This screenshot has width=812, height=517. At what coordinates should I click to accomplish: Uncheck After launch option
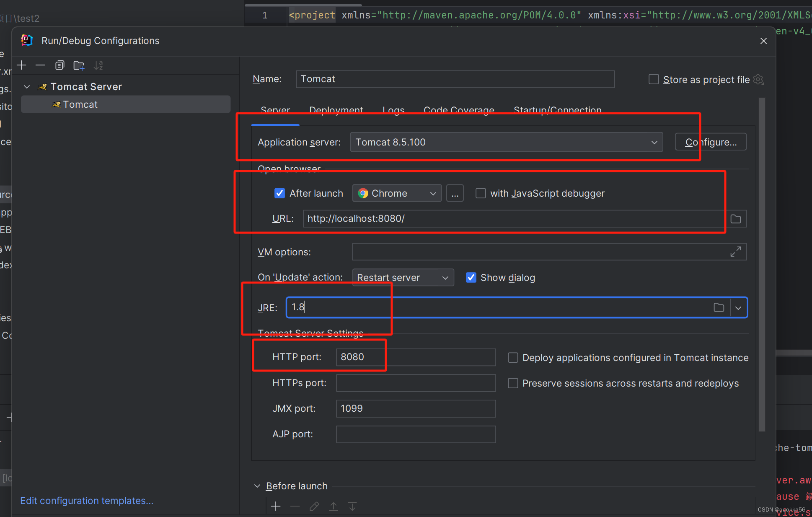pos(279,193)
